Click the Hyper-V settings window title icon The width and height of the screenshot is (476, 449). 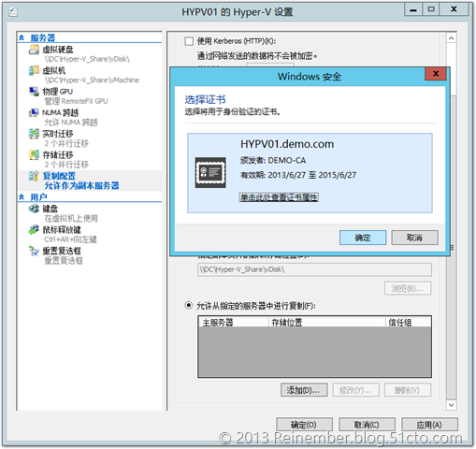pyautogui.click(x=13, y=12)
